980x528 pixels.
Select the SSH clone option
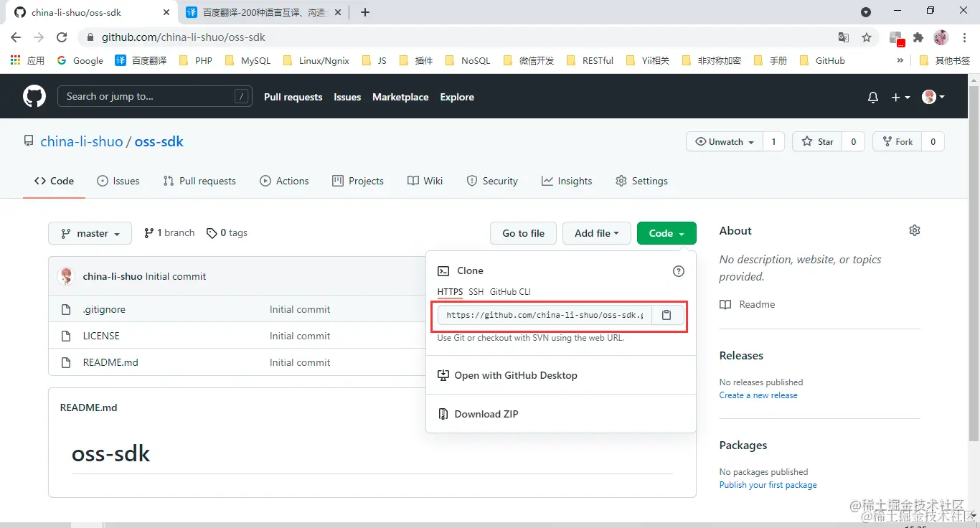[476, 292]
